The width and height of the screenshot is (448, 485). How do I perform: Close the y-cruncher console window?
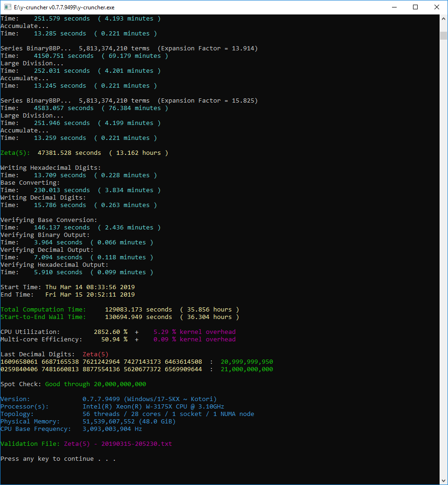click(x=437, y=7)
